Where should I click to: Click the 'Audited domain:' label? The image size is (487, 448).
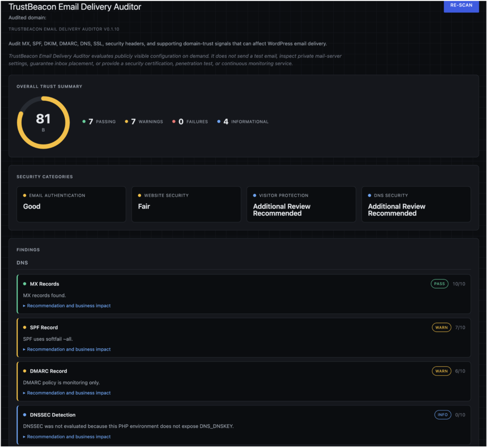pyautogui.click(x=27, y=18)
